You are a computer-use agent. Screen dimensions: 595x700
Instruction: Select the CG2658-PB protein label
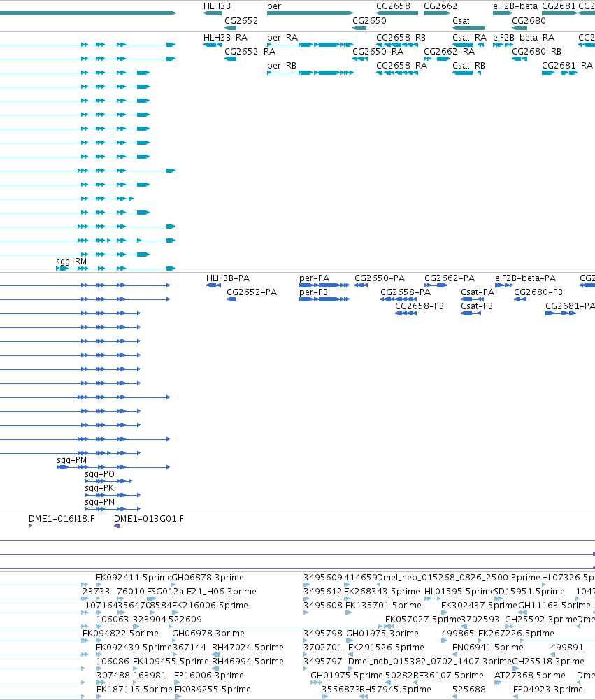click(x=419, y=306)
